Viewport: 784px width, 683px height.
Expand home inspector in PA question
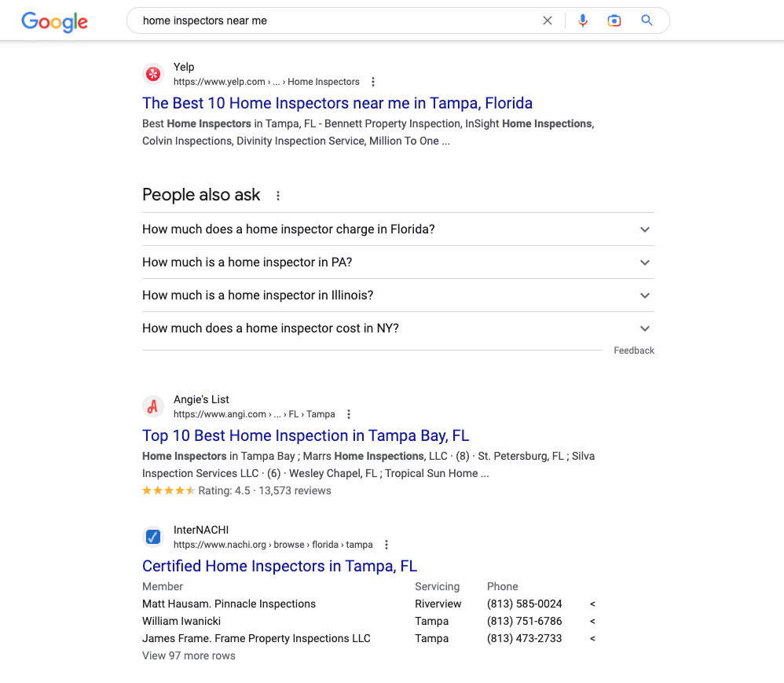coord(398,263)
